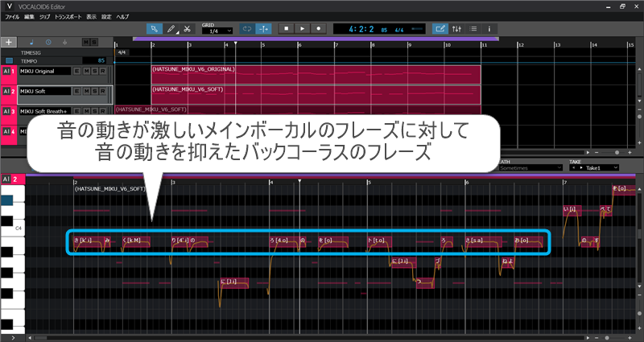Viewport: 644px width, 342px height.
Task: Click the 4:2:2 position display
Action: (x=361, y=29)
